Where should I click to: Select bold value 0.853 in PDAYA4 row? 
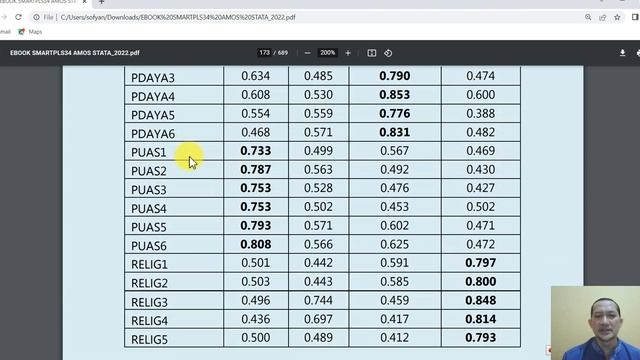(394, 95)
